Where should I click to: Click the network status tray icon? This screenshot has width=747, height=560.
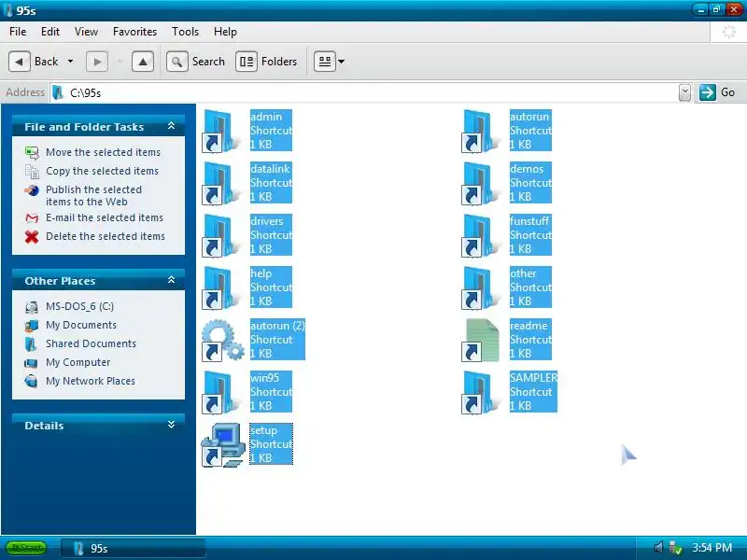[x=675, y=548]
